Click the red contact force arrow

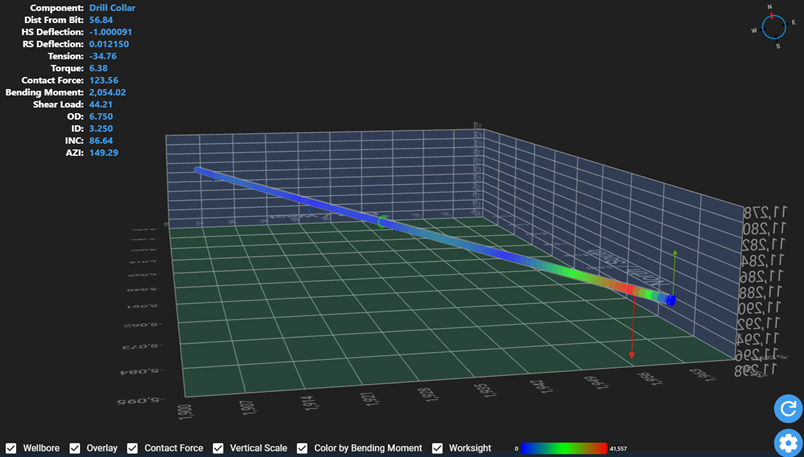632,330
